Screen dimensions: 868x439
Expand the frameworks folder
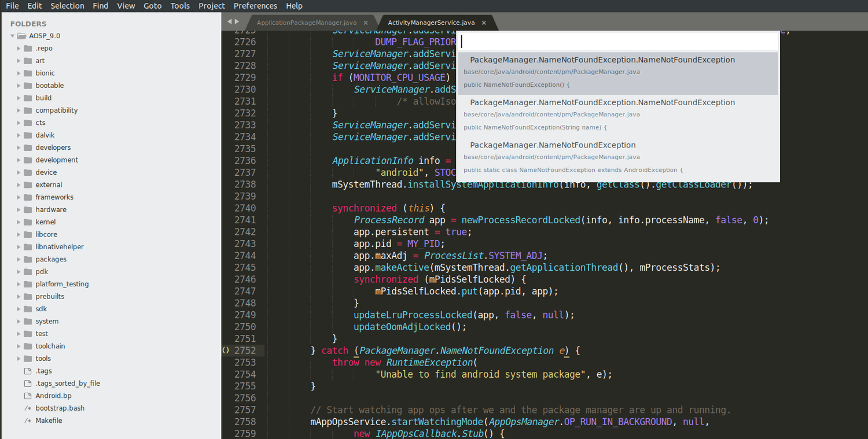(20, 197)
